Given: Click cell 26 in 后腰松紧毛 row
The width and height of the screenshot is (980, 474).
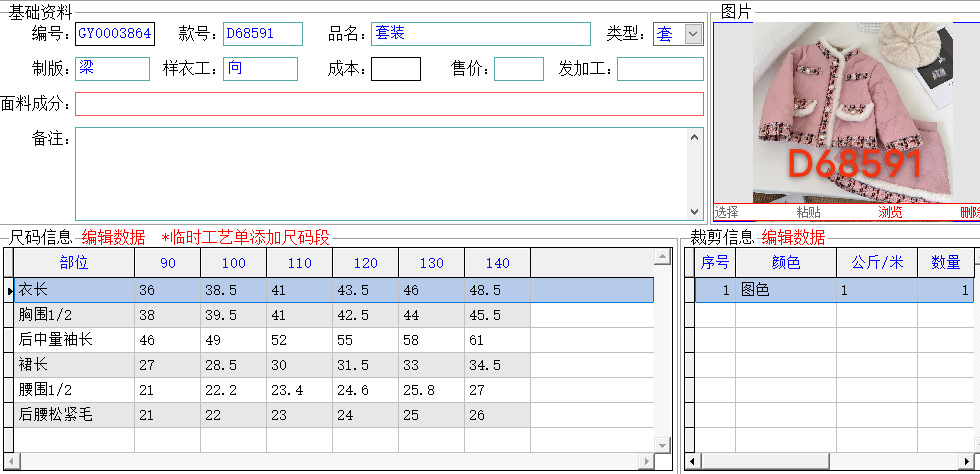Looking at the screenshot, I should [498, 415].
